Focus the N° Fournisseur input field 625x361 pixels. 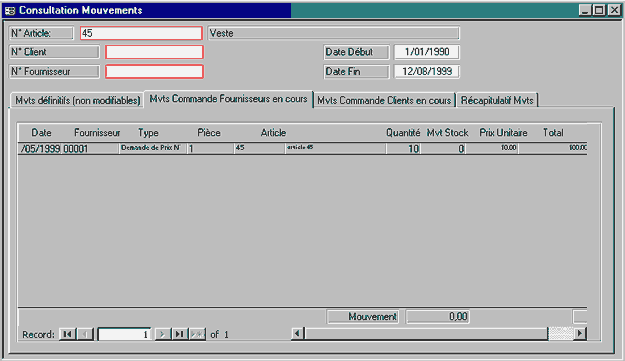154,71
